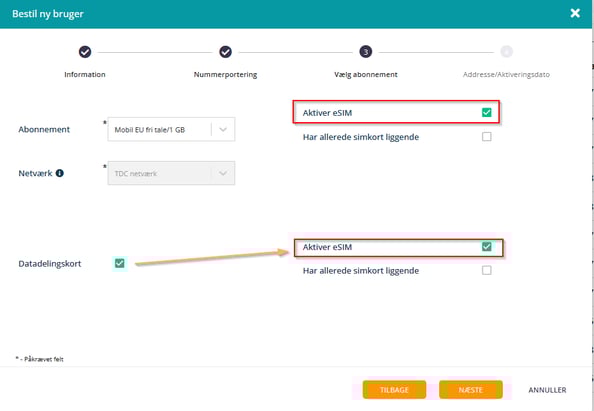
Task: Check upper Har allerede simkort liggende box
Action: click(486, 136)
